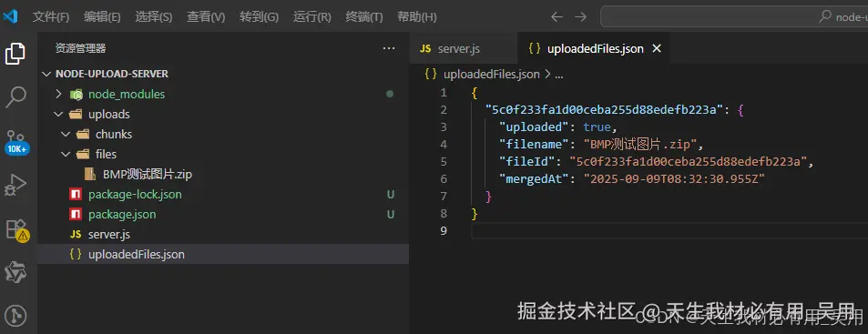Open the Extensions view with warning badge
This screenshot has height=334, width=868.
tap(16, 229)
